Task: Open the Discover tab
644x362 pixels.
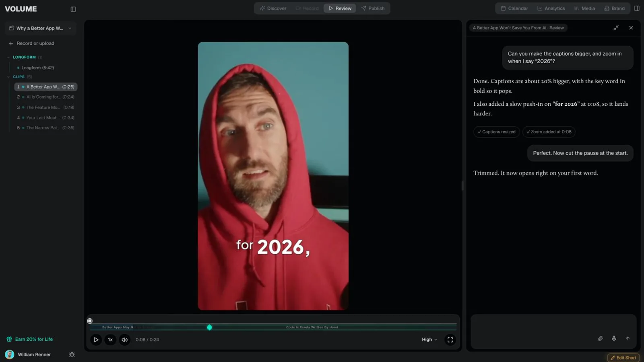Action: tap(273, 8)
